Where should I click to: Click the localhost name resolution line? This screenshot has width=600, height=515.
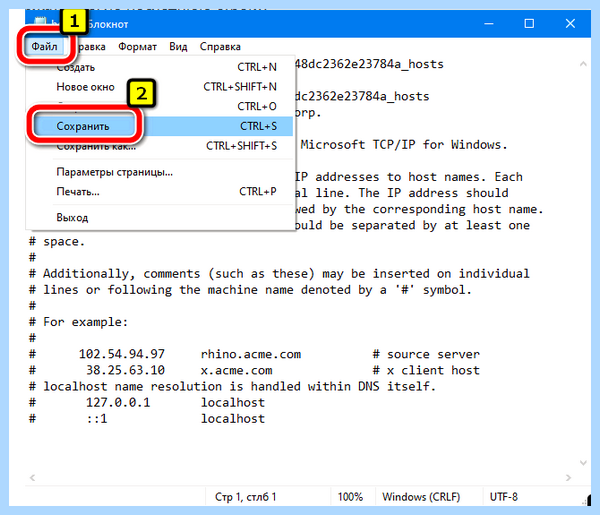tap(233, 386)
